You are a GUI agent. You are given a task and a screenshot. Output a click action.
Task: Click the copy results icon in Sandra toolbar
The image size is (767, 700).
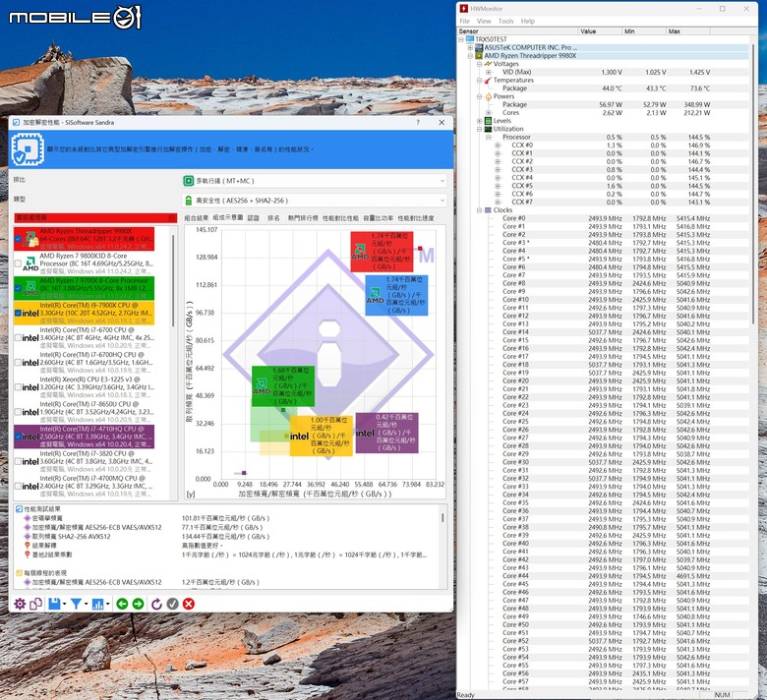35,604
